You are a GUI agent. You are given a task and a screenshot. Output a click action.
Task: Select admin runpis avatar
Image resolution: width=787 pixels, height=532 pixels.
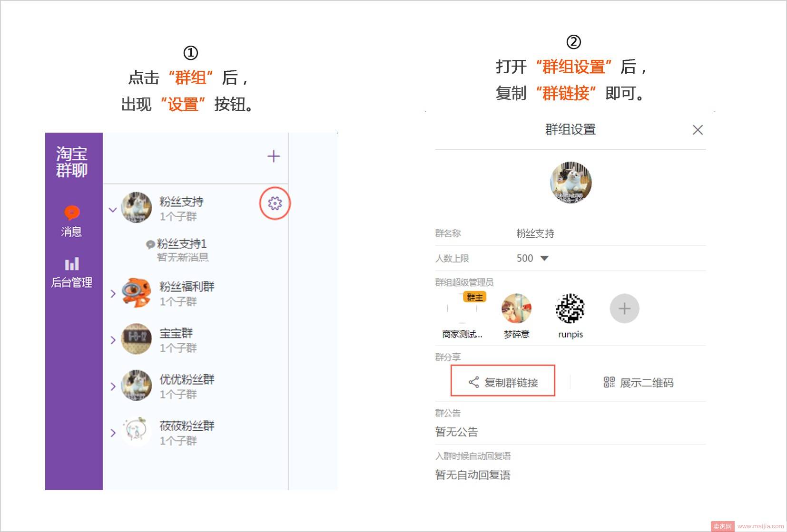[x=570, y=309]
